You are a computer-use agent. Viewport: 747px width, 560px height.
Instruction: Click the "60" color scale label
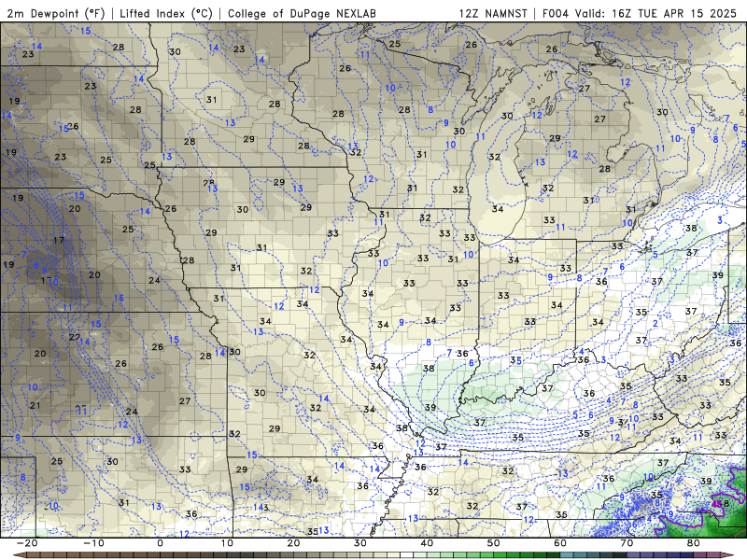point(560,543)
